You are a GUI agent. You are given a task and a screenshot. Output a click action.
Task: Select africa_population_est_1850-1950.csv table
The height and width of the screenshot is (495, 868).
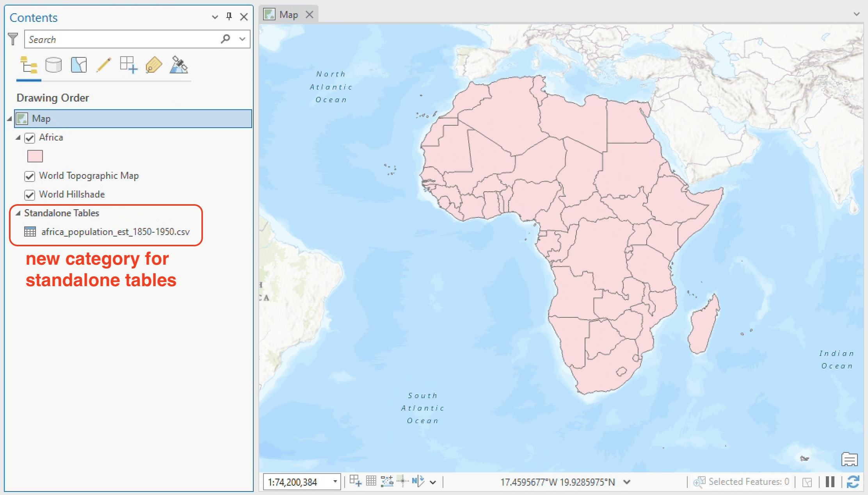115,232
